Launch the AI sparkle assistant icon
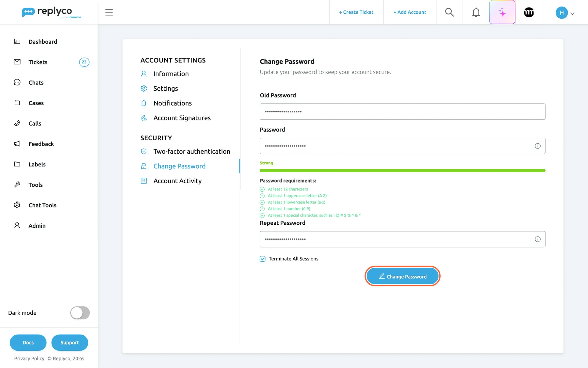588x368 pixels. coord(502,12)
